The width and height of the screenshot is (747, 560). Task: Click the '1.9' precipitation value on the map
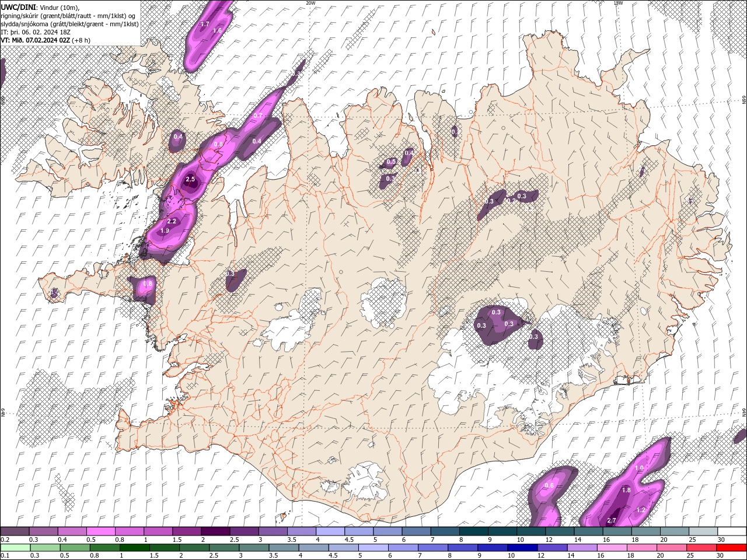pos(165,231)
